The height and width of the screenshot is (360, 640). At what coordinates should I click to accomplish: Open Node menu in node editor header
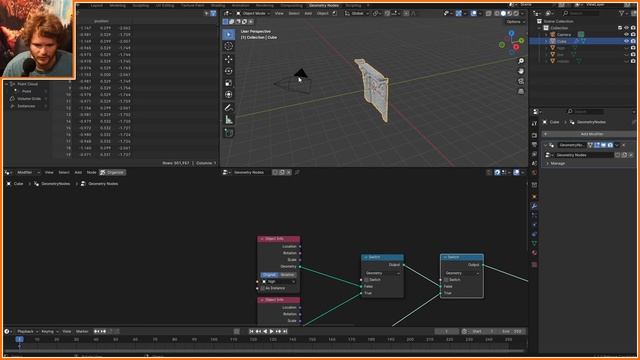(91, 172)
